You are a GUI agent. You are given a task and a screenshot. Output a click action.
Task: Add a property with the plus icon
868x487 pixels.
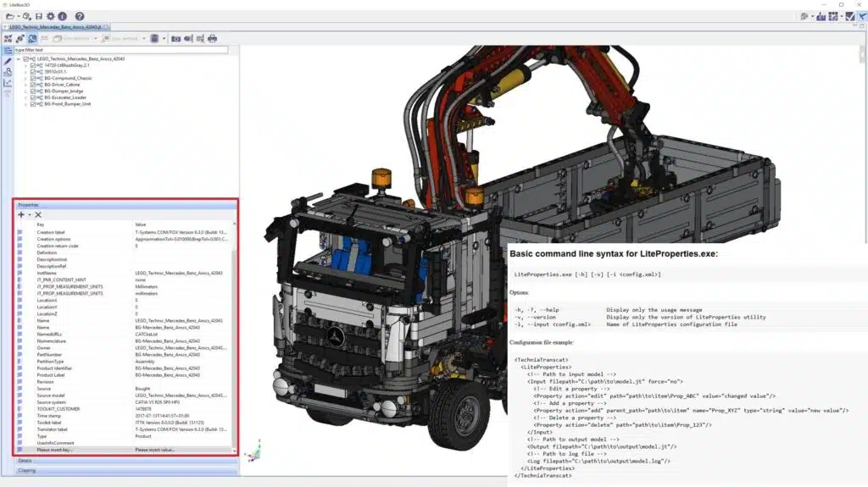coord(21,215)
